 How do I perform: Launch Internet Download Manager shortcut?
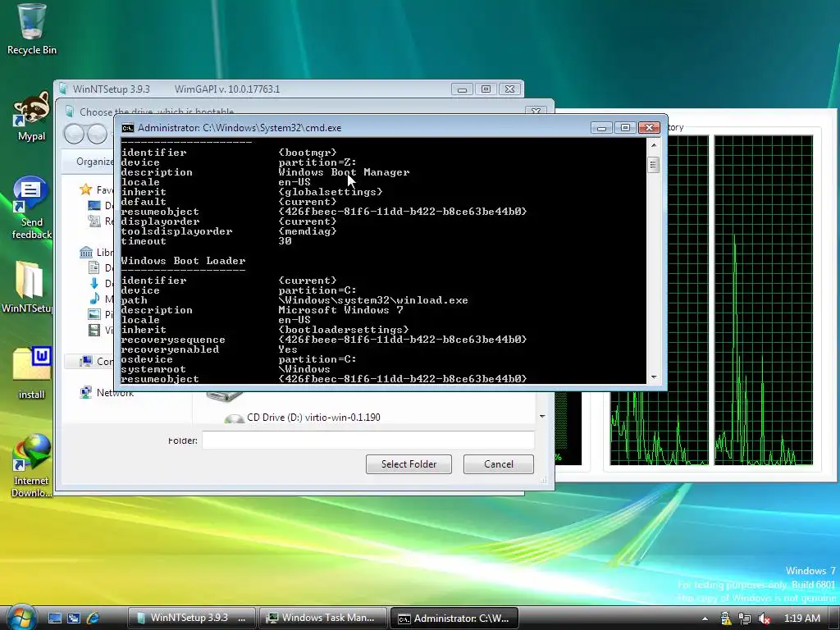(31, 466)
